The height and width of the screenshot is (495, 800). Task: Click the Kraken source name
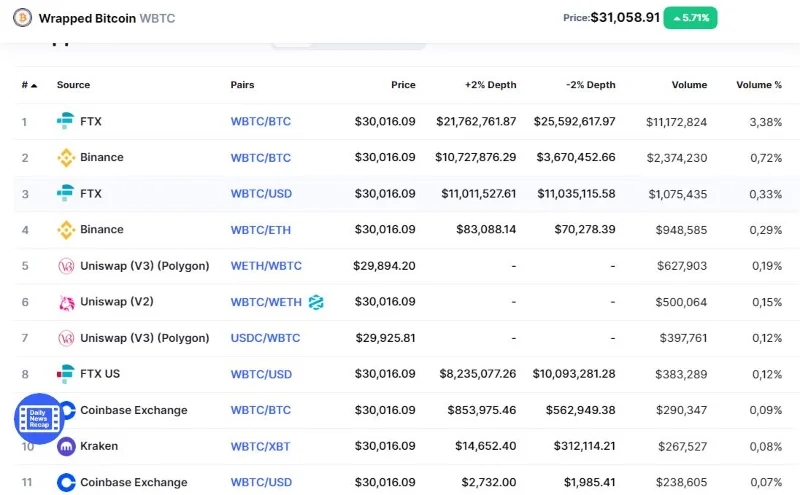[99, 446]
